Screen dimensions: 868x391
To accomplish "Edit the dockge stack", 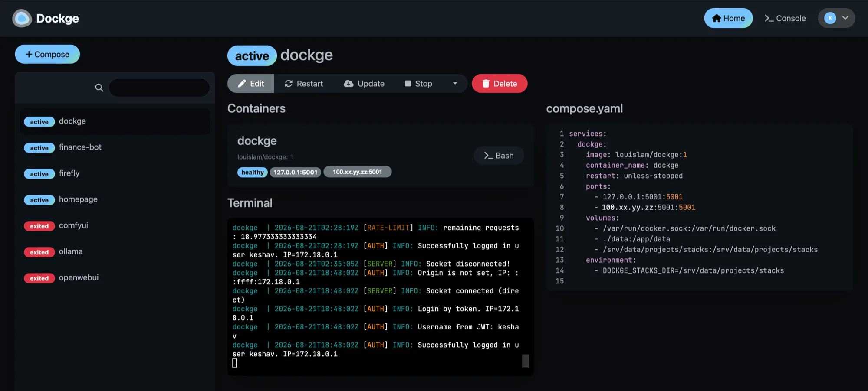I will [251, 83].
